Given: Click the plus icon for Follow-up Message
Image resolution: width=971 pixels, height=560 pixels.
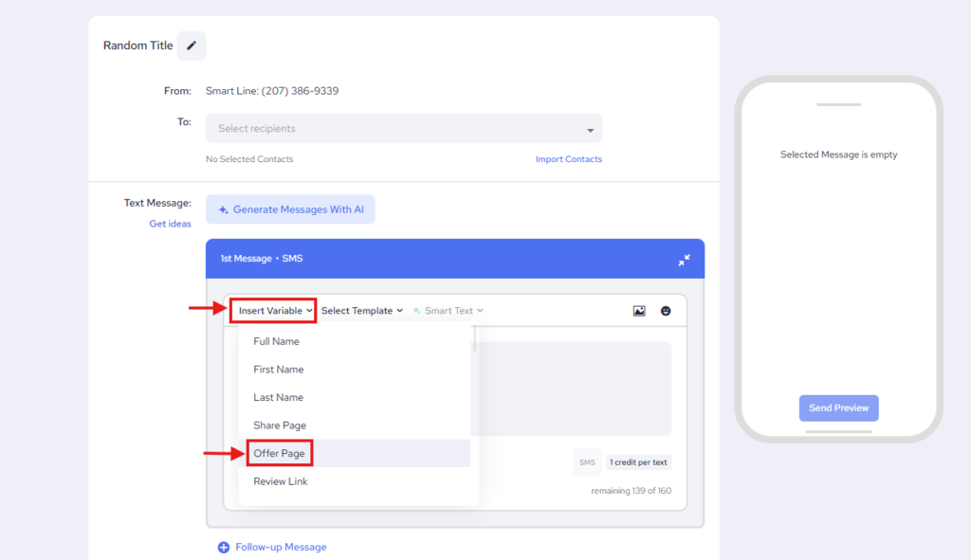Looking at the screenshot, I should click(x=224, y=547).
